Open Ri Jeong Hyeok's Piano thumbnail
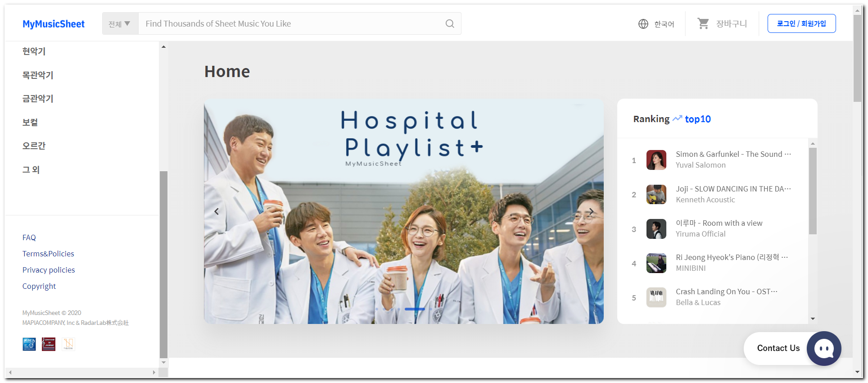The width and height of the screenshot is (868, 383). coord(656,263)
